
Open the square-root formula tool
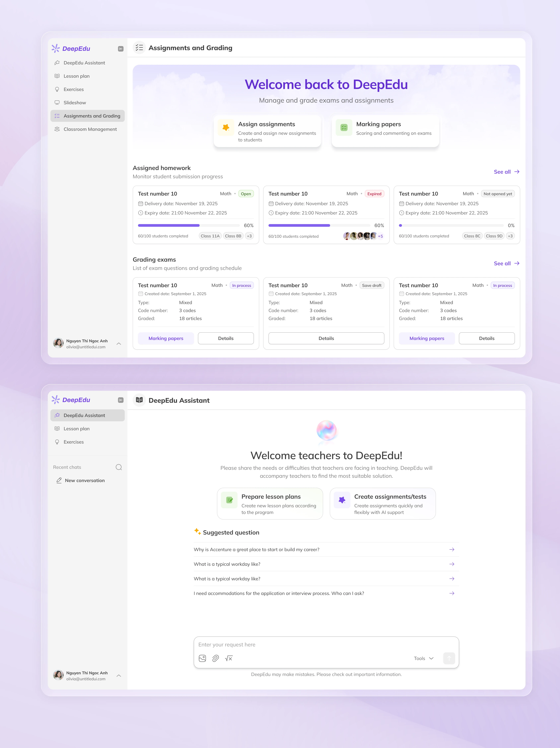click(x=229, y=658)
